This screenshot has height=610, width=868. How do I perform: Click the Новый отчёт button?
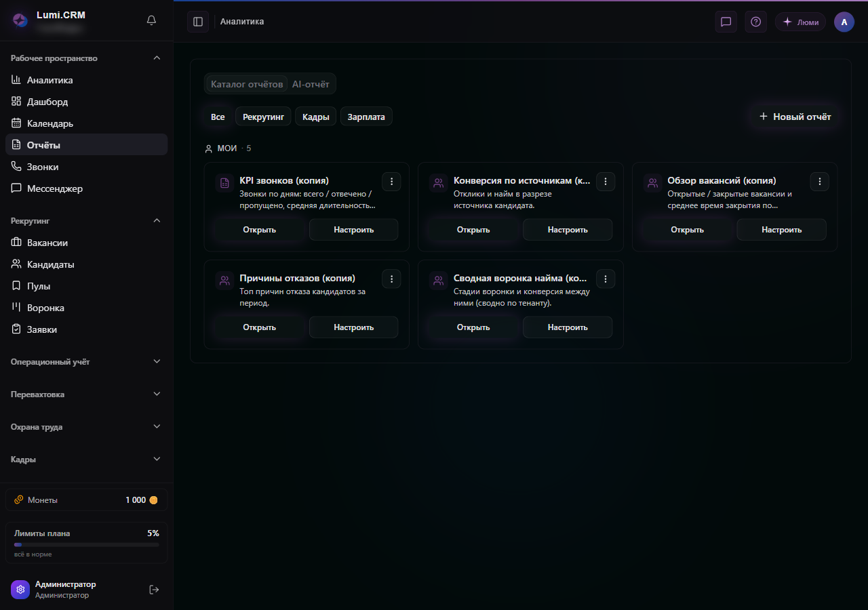click(795, 117)
